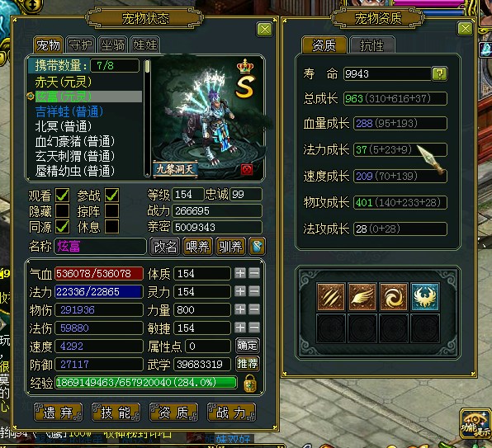Viewport: 492px width, 448px height.
Task: Click the 技能 button
Action: (x=116, y=413)
